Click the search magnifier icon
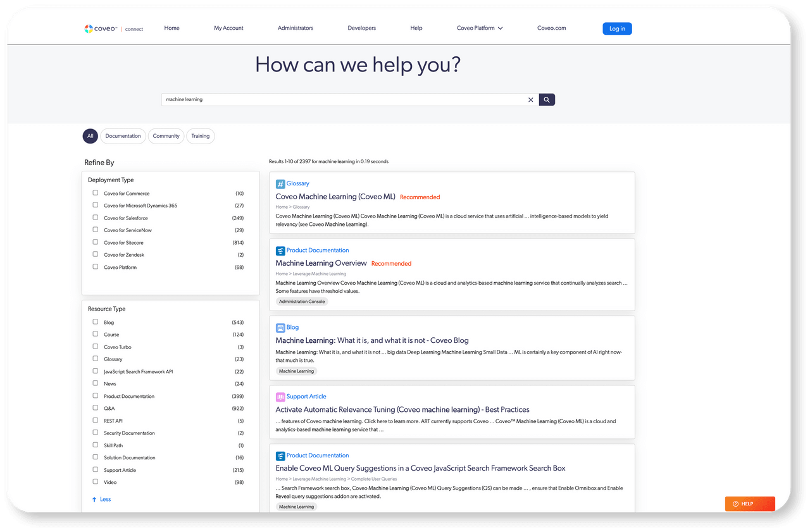The image size is (810, 532). click(x=546, y=99)
